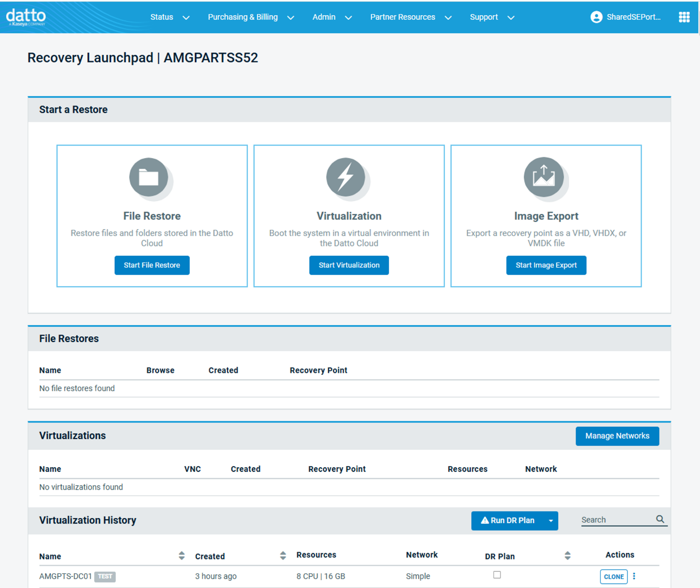Expand the Partner Resources chevron
The width and height of the screenshot is (700, 588).
pyautogui.click(x=448, y=18)
